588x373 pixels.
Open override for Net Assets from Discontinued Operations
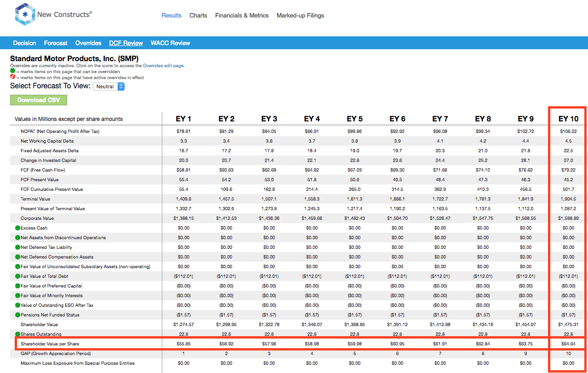pos(17,238)
